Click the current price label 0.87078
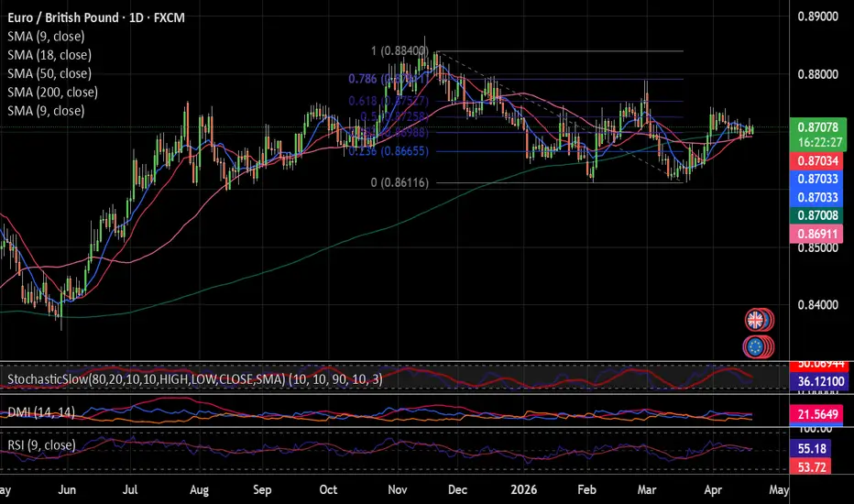The height and width of the screenshot is (504, 854). (x=818, y=127)
